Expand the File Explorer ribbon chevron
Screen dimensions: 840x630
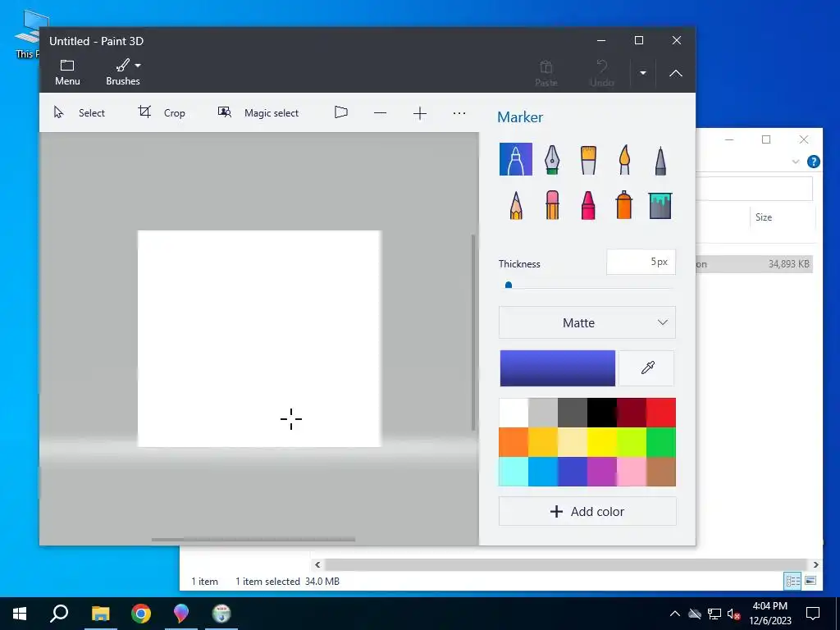796,162
